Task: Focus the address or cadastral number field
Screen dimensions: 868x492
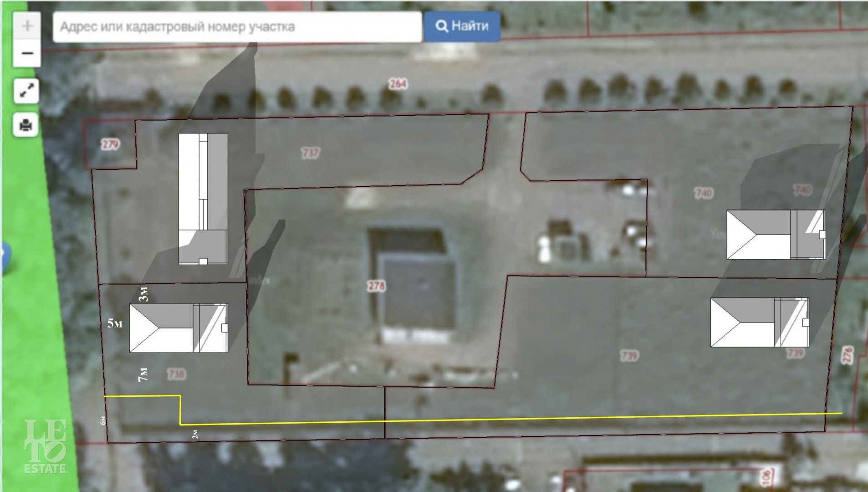Action: (x=237, y=27)
